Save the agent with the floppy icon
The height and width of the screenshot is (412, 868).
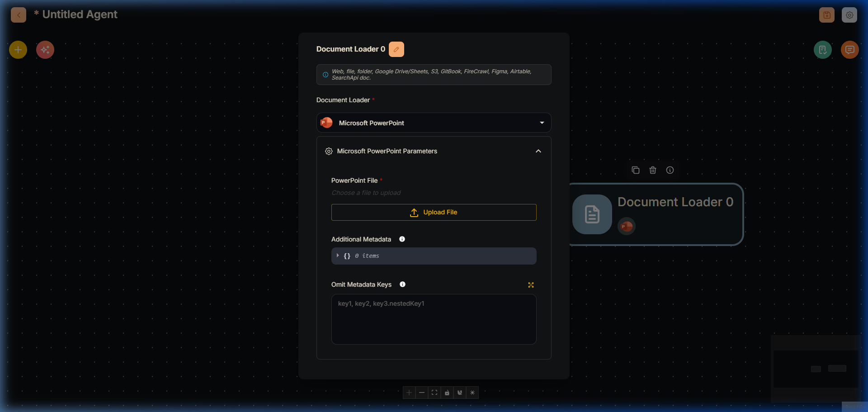click(827, 15)
